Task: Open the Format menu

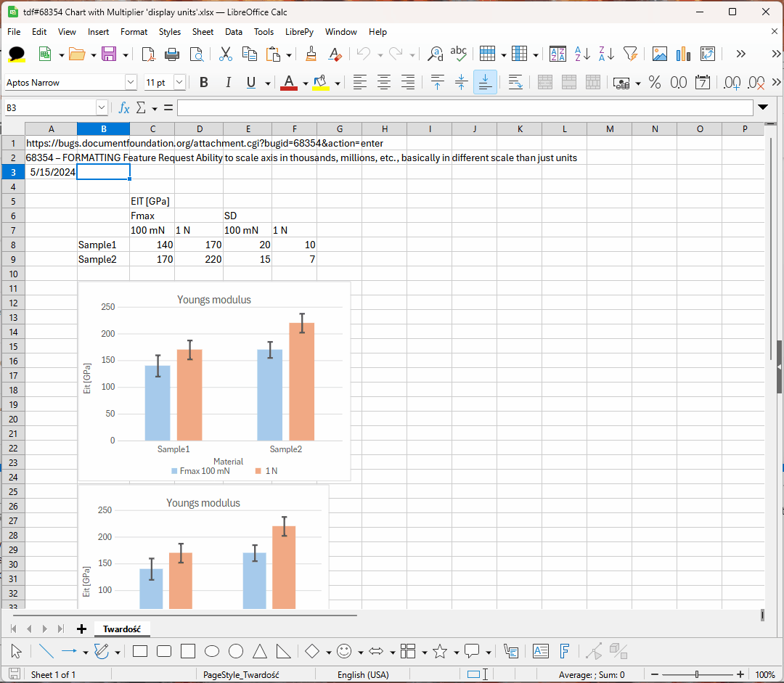Action: [x=134, y=31]
